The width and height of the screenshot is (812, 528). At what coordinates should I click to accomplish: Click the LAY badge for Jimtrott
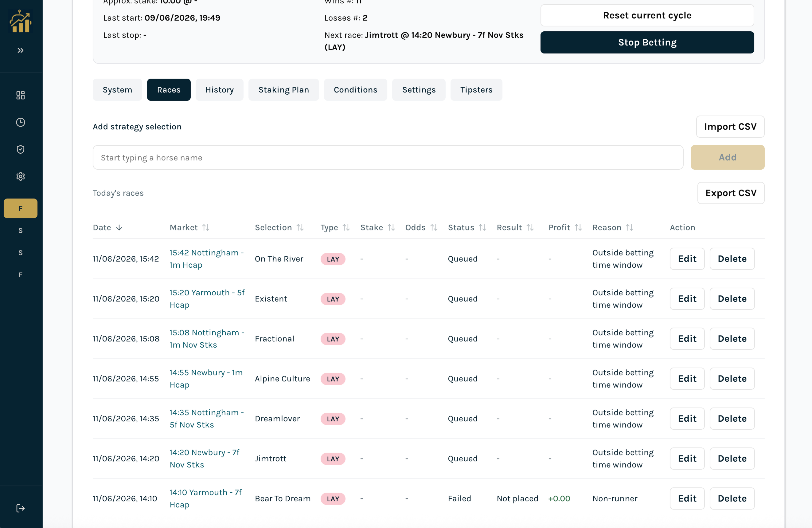(x=333, y=459)
